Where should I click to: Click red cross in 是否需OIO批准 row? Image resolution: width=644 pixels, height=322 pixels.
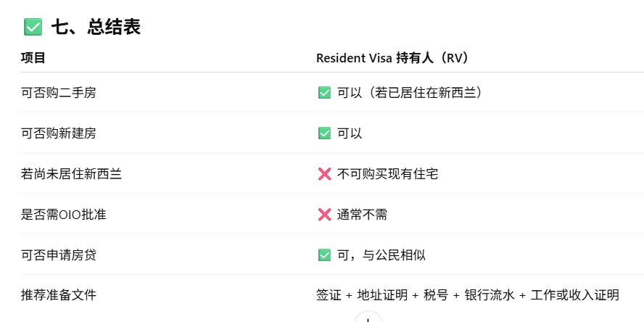click(324, 215)
